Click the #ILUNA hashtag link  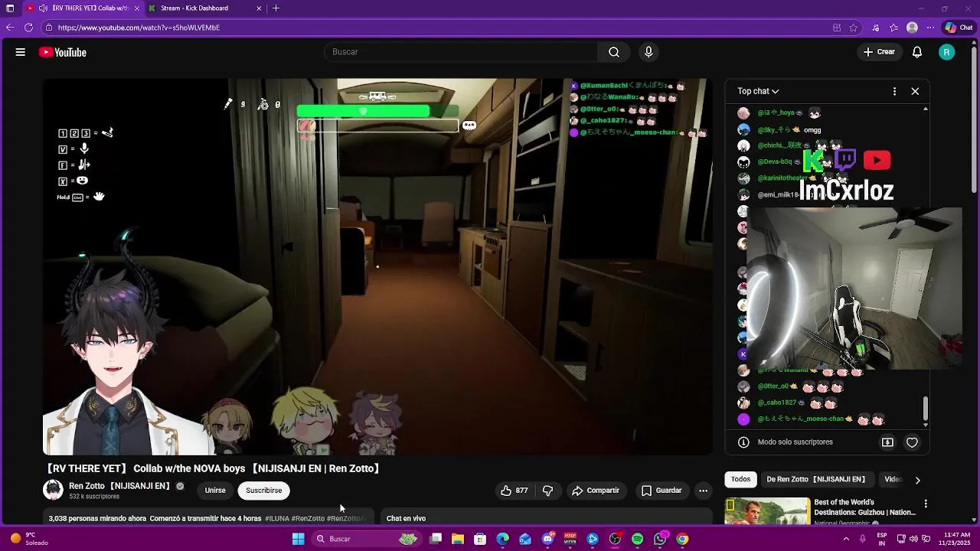pos(276,519)
